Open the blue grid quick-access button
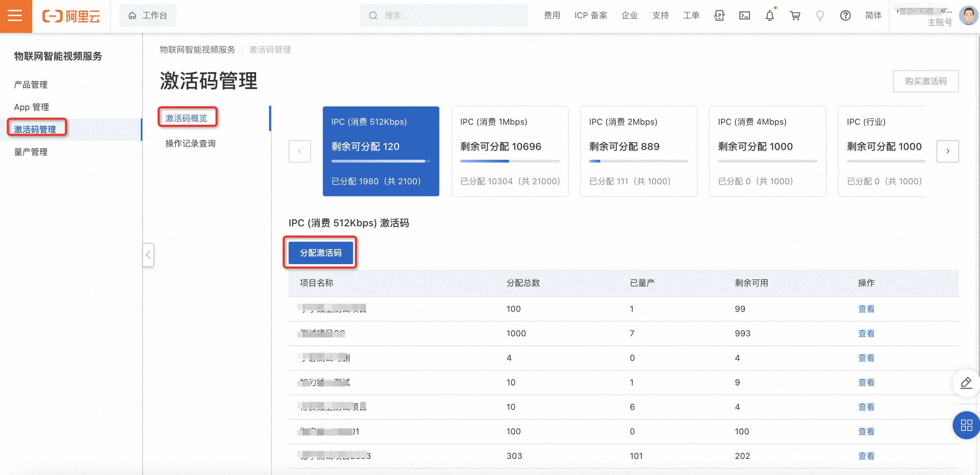This screenshot has width=980, height=475. [x=966, y=425]
